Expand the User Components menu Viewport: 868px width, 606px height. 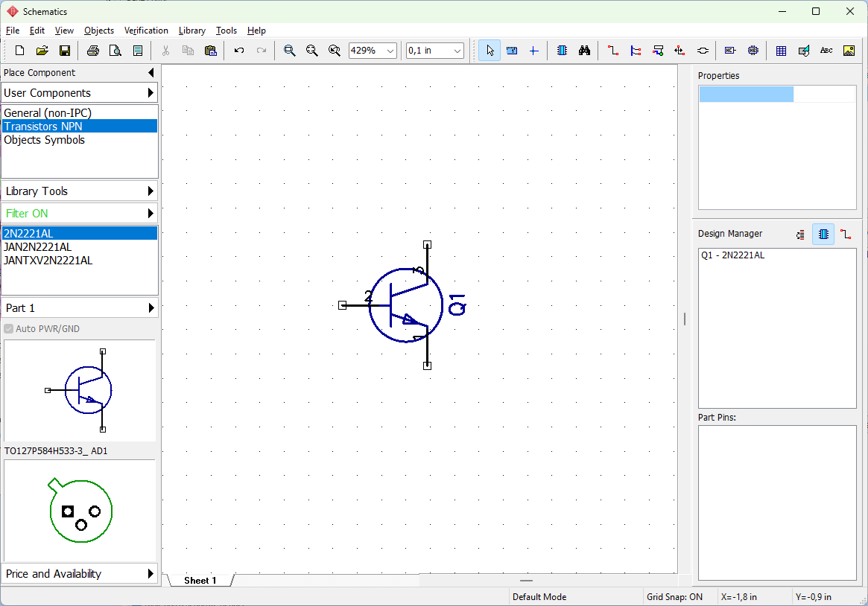point(80,93)
